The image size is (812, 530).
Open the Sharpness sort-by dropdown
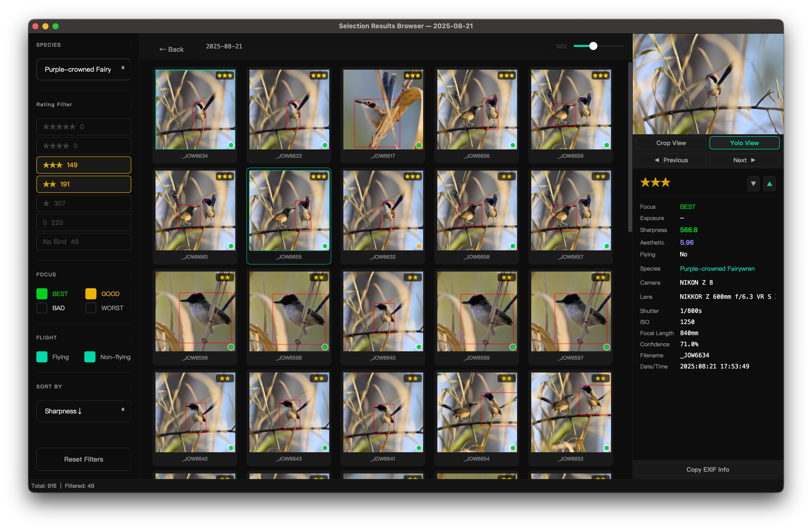click(84, 411)
